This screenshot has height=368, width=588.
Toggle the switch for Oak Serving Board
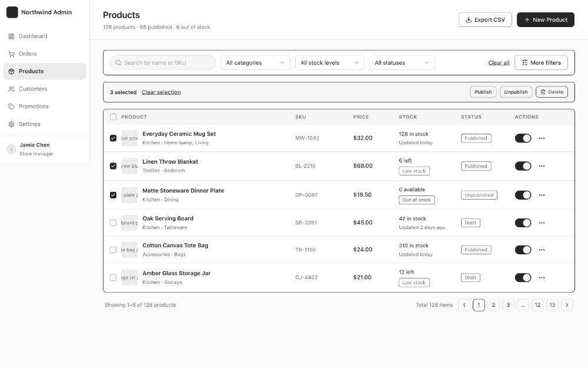[x=523, y=223]
